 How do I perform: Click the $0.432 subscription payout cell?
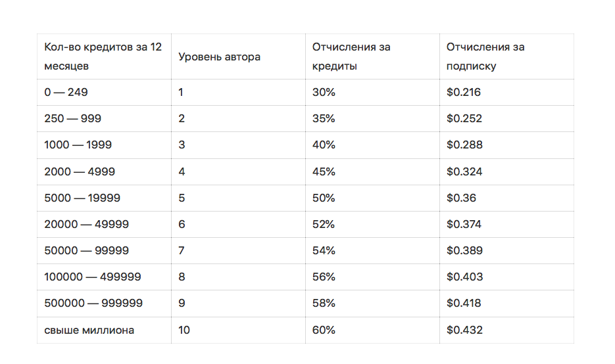(x=506, y=330)
